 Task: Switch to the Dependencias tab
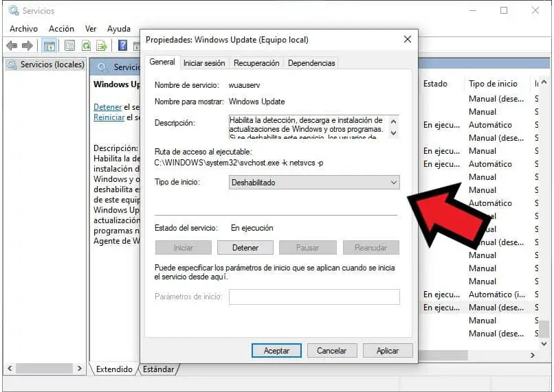(x=311, y=62)
